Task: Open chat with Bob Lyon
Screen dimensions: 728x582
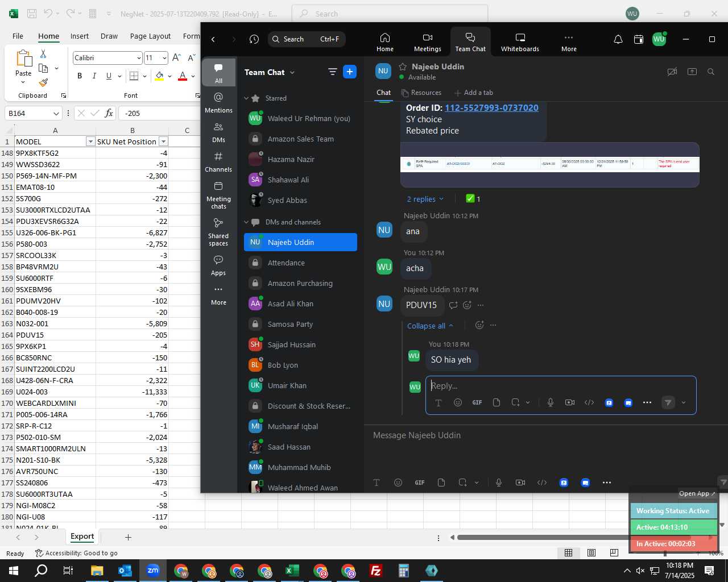Action: point(300,365)
